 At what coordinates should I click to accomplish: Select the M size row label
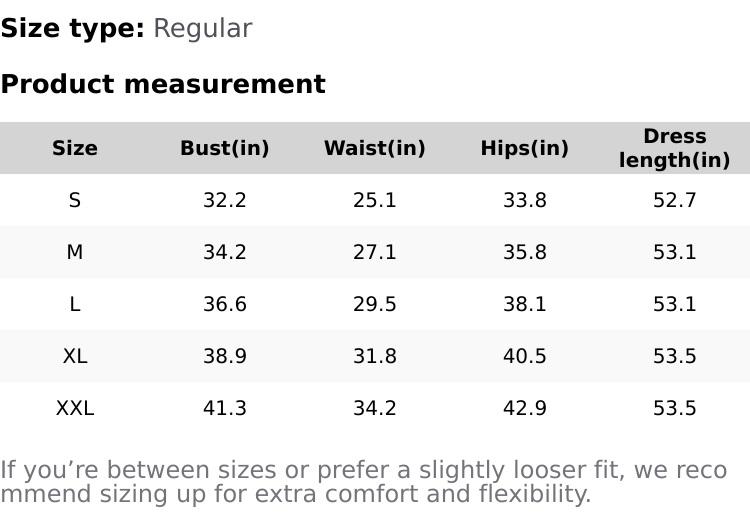point(75,252)
